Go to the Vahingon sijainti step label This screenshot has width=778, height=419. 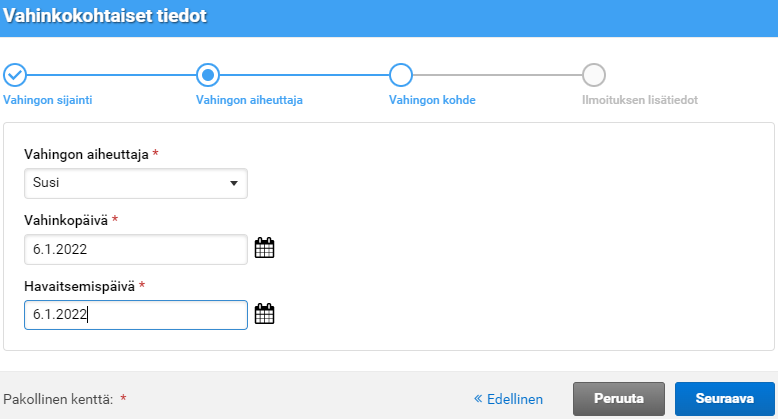[x=54, y=100]
